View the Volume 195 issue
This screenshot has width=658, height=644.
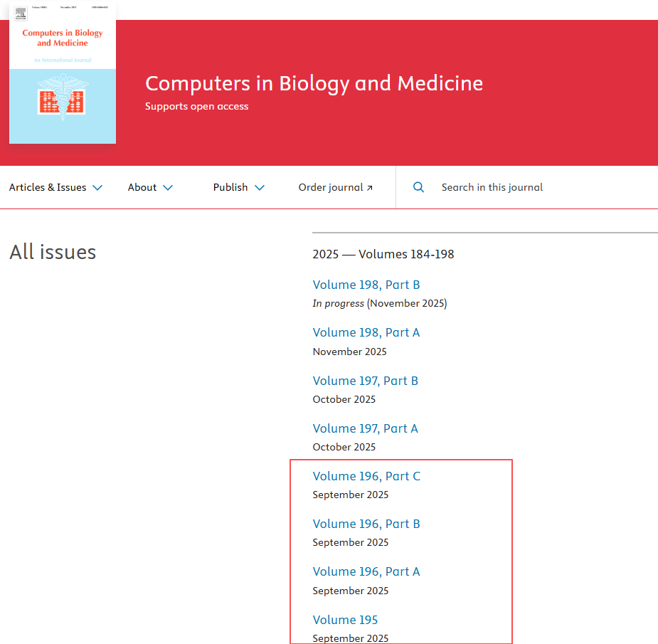[x=346, y=620]
